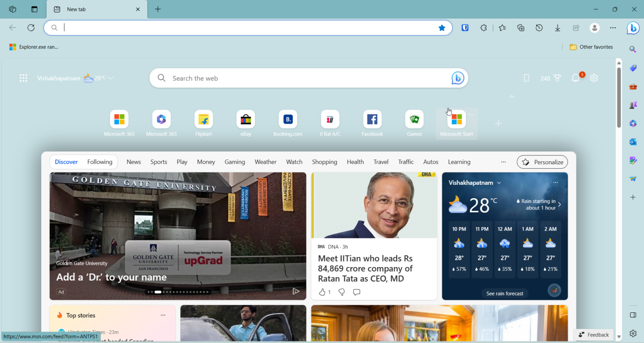
Task: Click inside the Search the web field
Action: [293, 78]
